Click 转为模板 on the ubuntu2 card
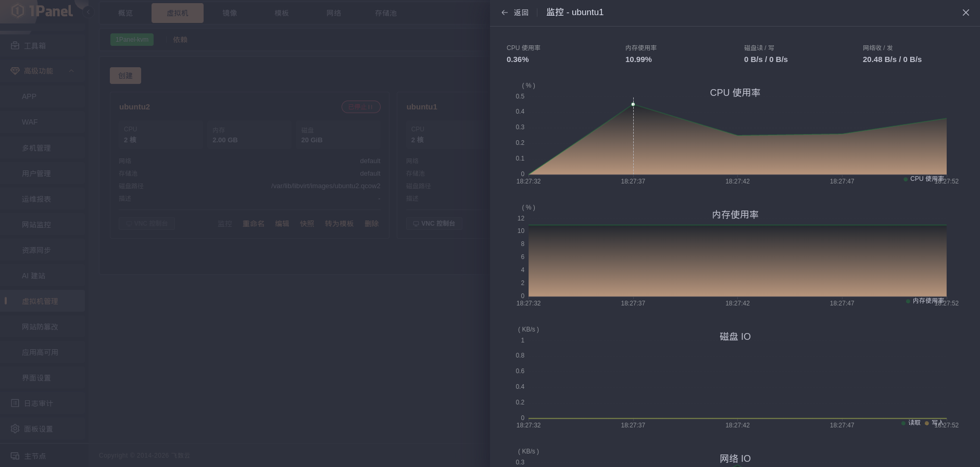 click(x=340, y=224)
